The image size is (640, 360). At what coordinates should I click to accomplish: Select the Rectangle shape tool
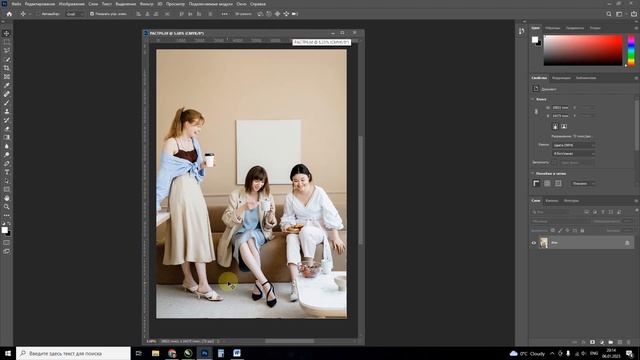click(x=7, y=189)
